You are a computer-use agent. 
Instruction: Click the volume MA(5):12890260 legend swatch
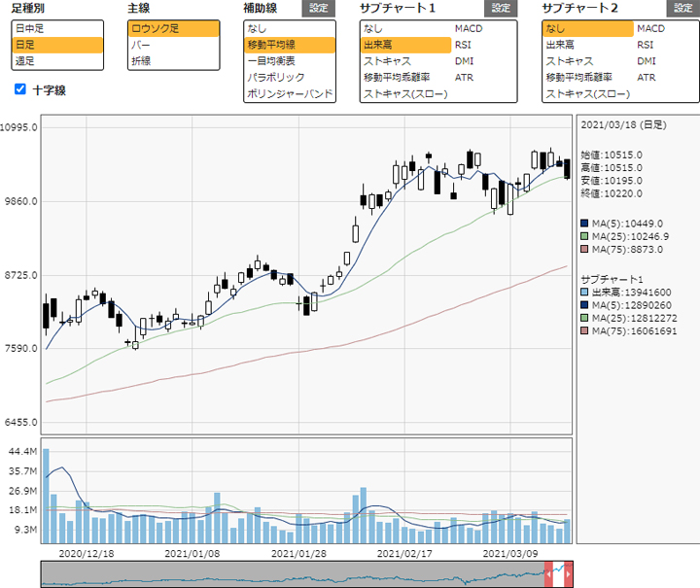pyautogui.click(x=584, y=305)
